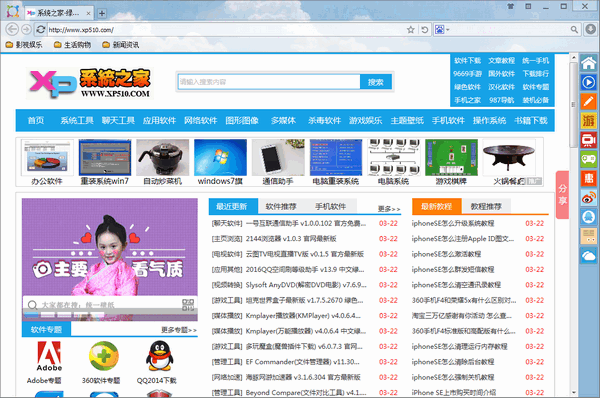The width and height of the screenshot is (600, 398).
Task: Refresh the page with the reload icon
Action: [41, 29]
